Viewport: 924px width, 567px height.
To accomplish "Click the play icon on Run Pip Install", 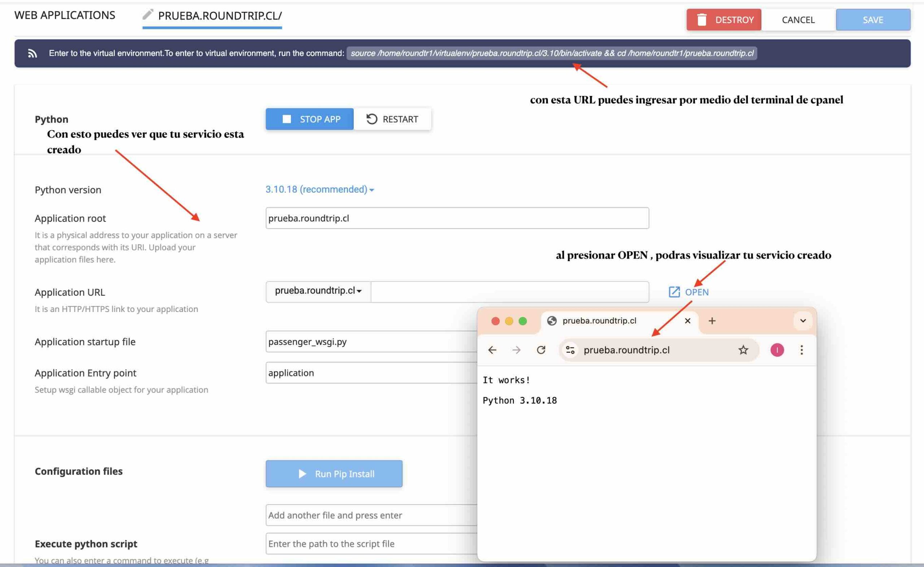I will pos(302,474).
